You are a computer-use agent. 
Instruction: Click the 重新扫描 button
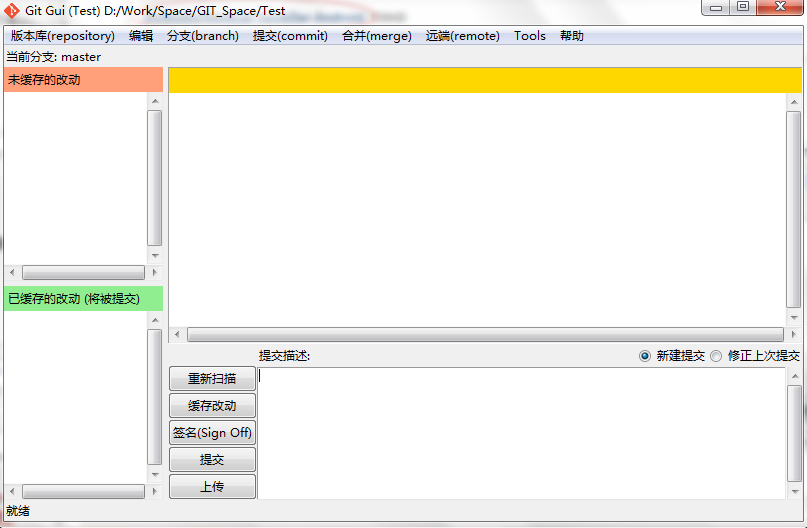coord(212,379)
